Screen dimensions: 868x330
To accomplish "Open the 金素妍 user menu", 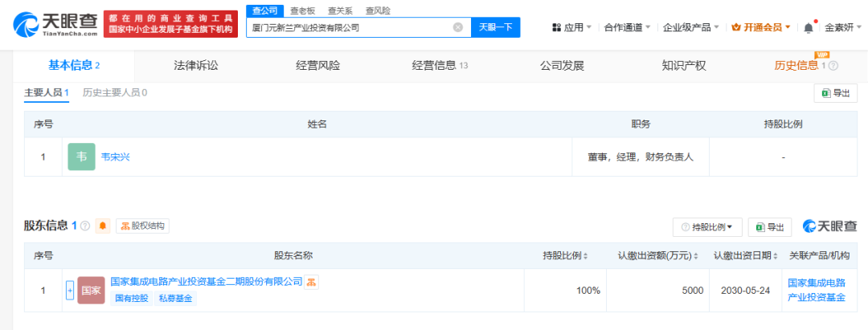I will 843,27.
